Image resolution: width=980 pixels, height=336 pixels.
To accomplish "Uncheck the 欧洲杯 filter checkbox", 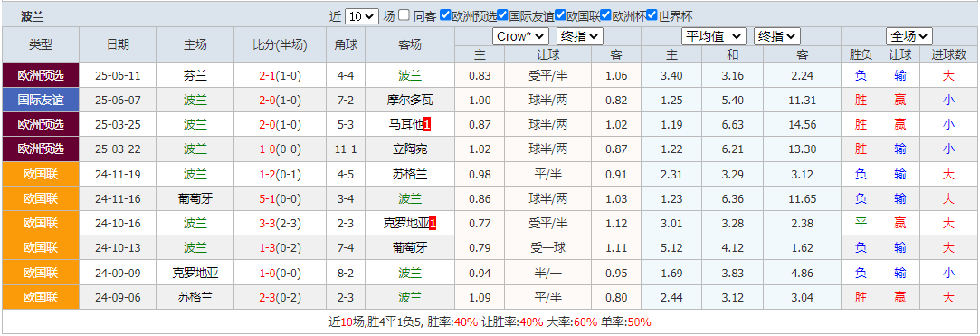I will click(605, 15).
